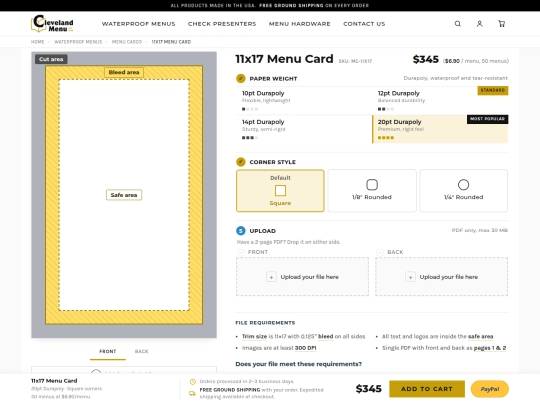540x405 pixels.
Task: Click the Trim size glossary term
Action: pyautogui.click(x=255, y=336)
